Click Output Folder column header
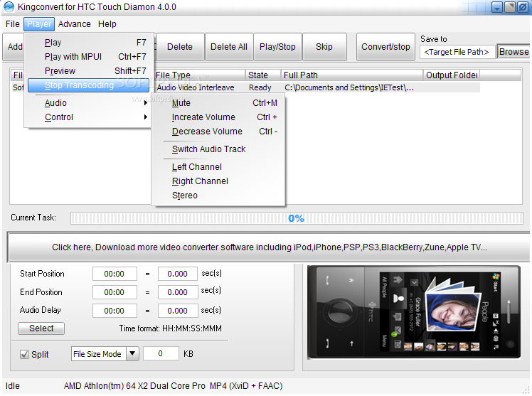Viewport: 532px width, 396px height. (452, 75)
